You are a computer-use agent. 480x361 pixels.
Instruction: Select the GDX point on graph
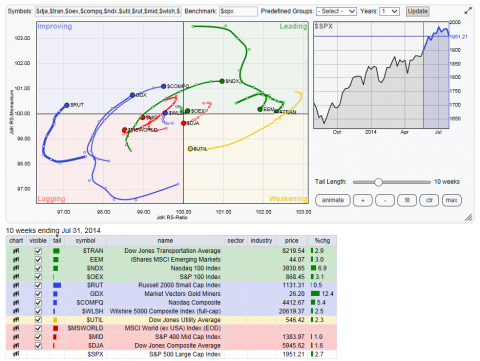[x=132, y=95]
